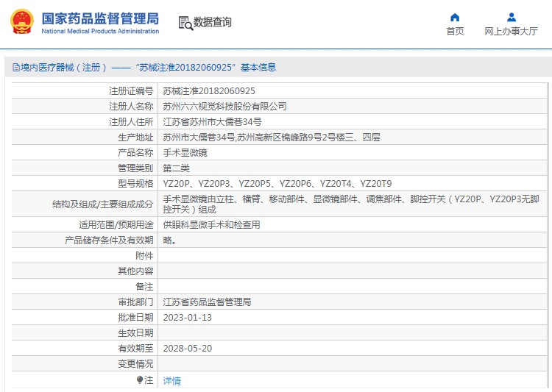Select product name 手术显微镜
Image resolution: width=552 pixels, height=392 pixels.
pos(185,153)
